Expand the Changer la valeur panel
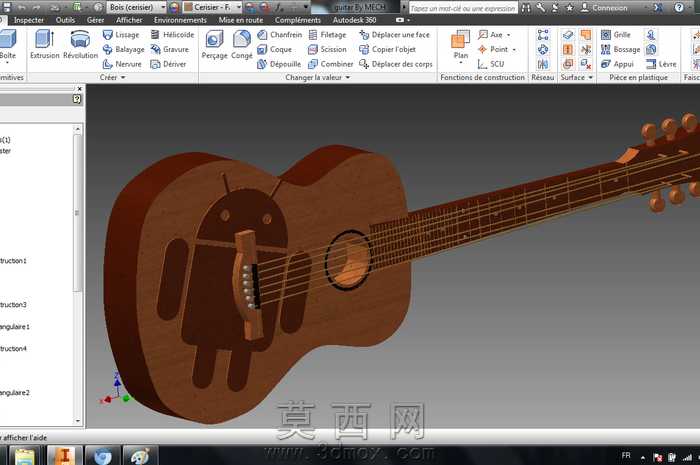 (317, 77)
